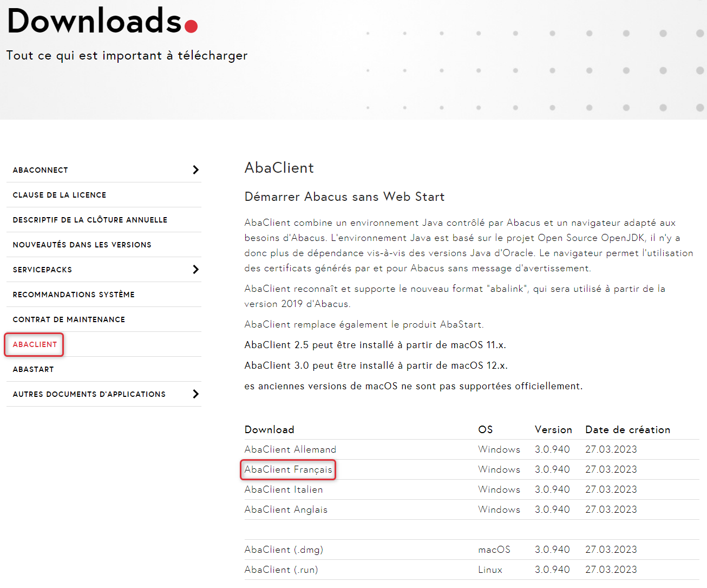
Task: Click Windows cell in AbaClient Français row
Action: (499, 469)
